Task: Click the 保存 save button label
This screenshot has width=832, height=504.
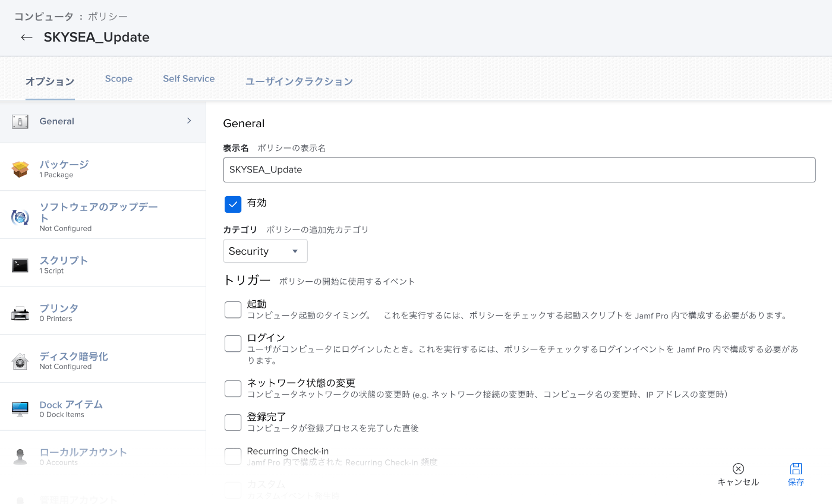Action: coord(796,482)
